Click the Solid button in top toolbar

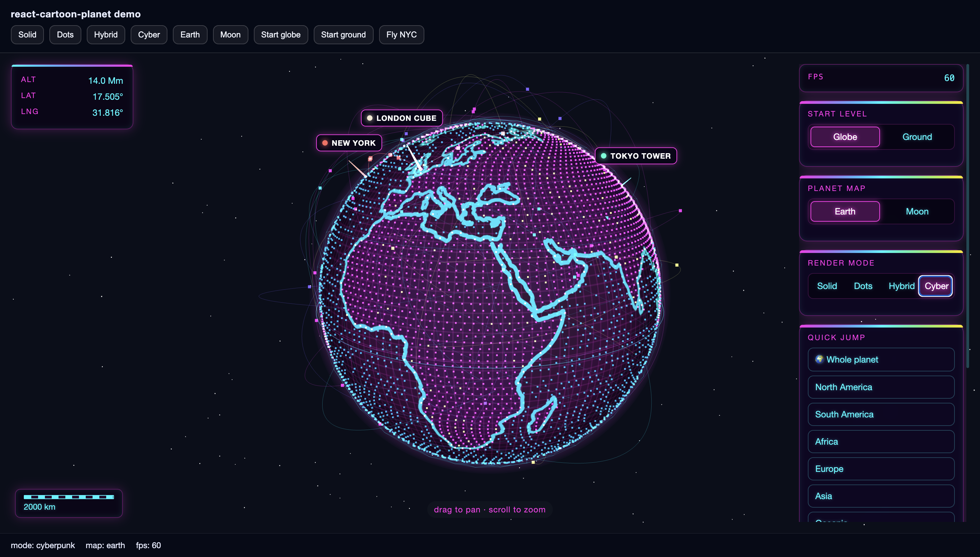[27, 35]
